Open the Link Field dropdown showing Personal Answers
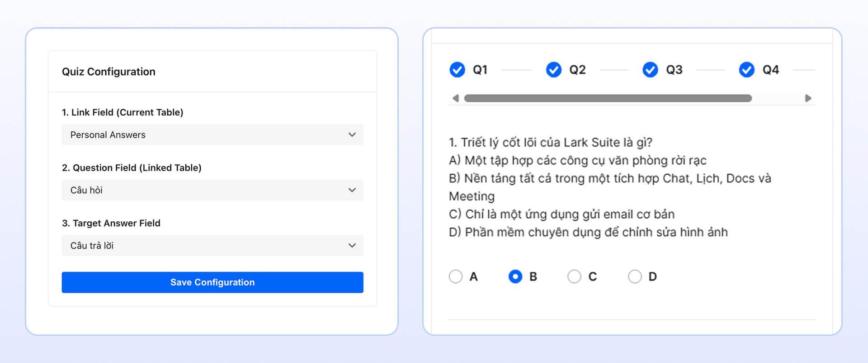 212,134
